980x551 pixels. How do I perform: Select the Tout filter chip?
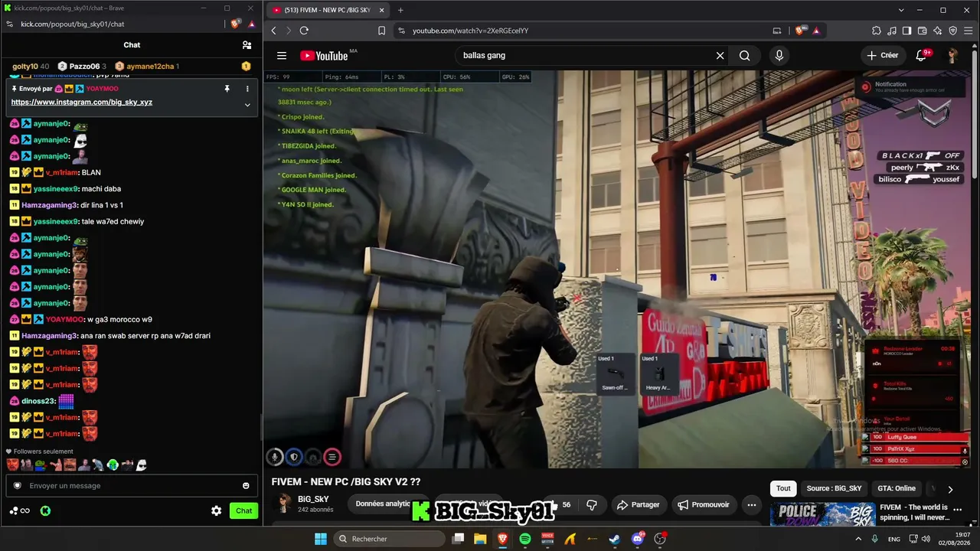click(783, 488)
